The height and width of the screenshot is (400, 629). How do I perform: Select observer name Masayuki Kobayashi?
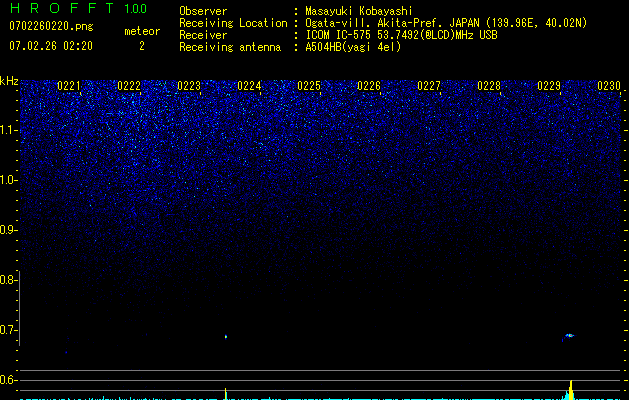(359, 11)
